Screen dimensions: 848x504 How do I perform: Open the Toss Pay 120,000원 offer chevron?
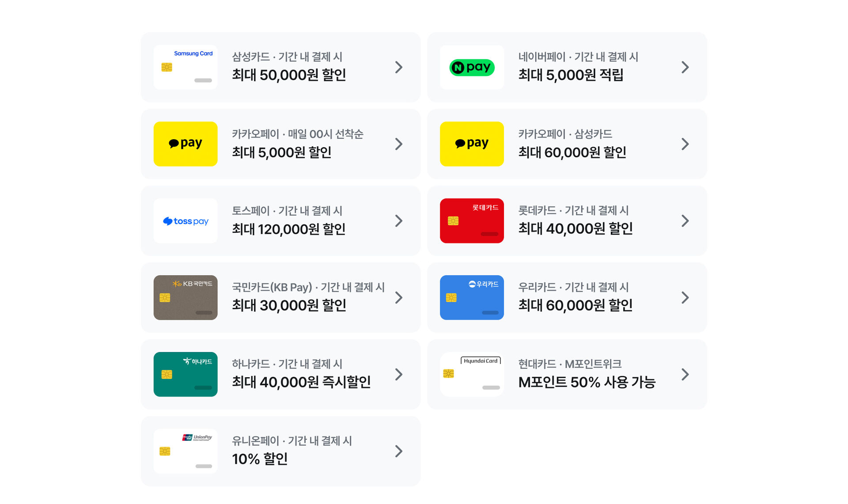pos(399,221)
